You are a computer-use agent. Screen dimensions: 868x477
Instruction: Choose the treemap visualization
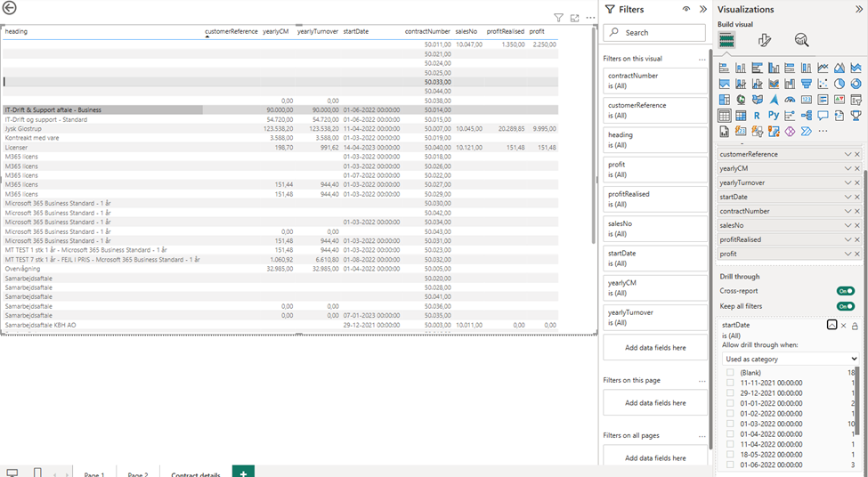724,100
